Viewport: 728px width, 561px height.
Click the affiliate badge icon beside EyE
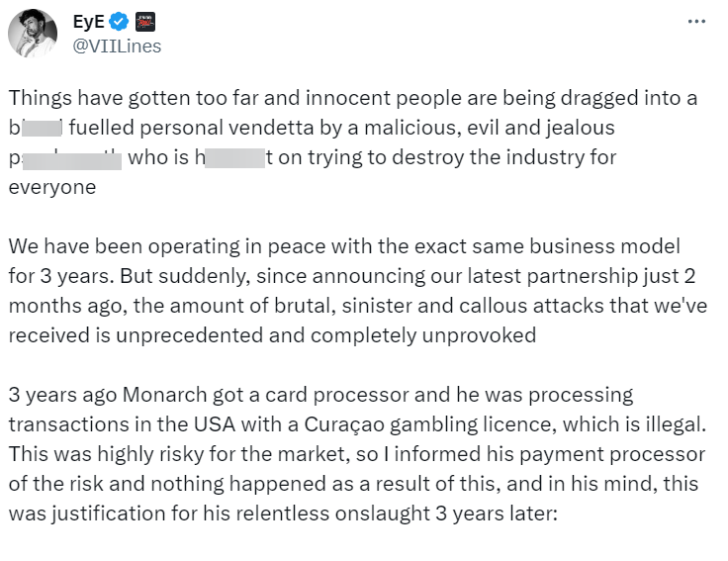pos(144,22)
